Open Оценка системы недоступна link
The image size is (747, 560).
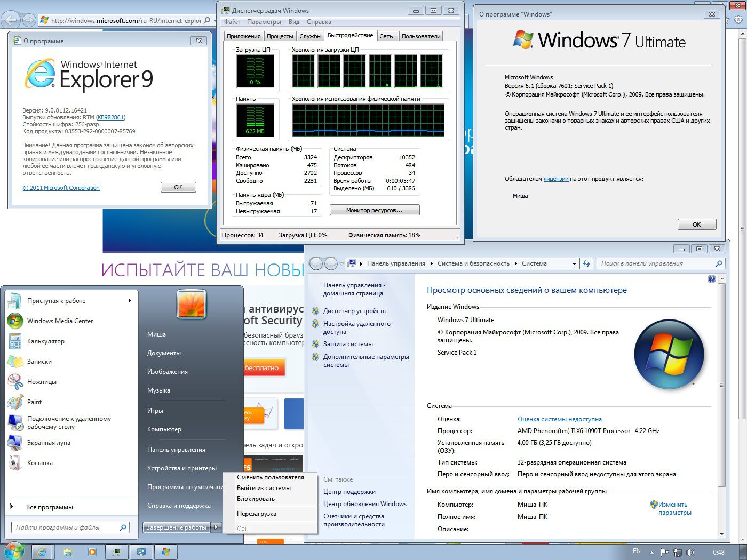pyautogui.click(x=560, y=419)
